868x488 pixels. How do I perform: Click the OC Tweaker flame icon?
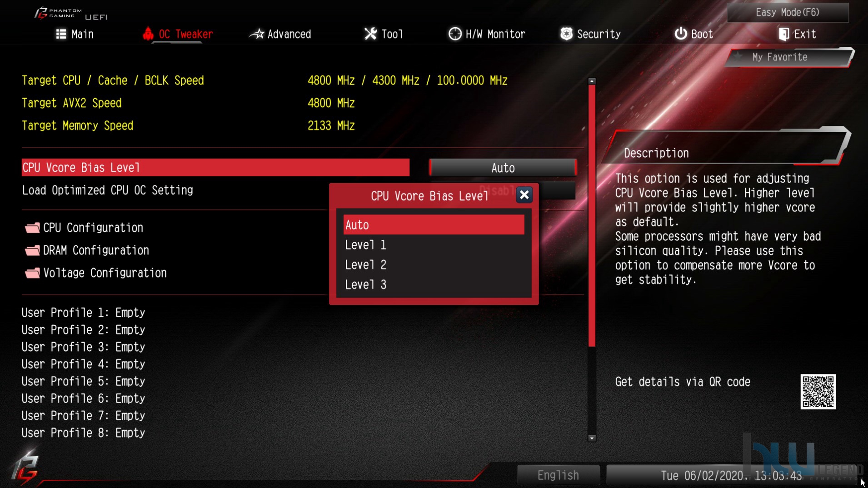(148, 34)
